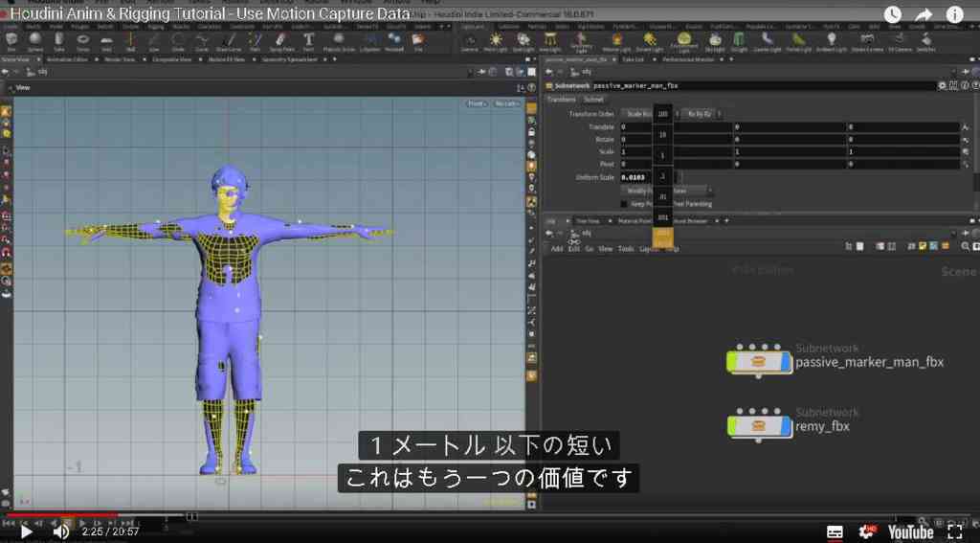Add a Stereo Camera from shelf
The width and height of the screenshot is (980, 543).
pos(866,42)
